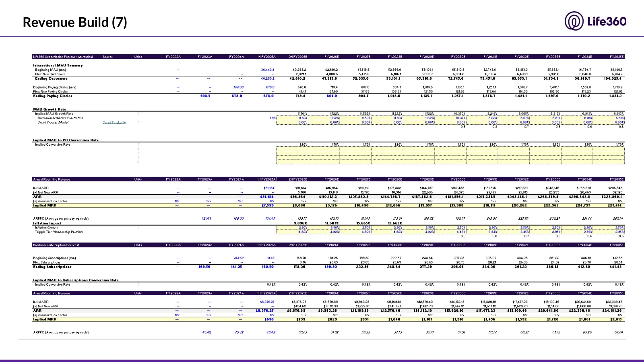Select the ARPPC value 121.09
This screenshot has height=362, width=644.
[x=206, y=219]
